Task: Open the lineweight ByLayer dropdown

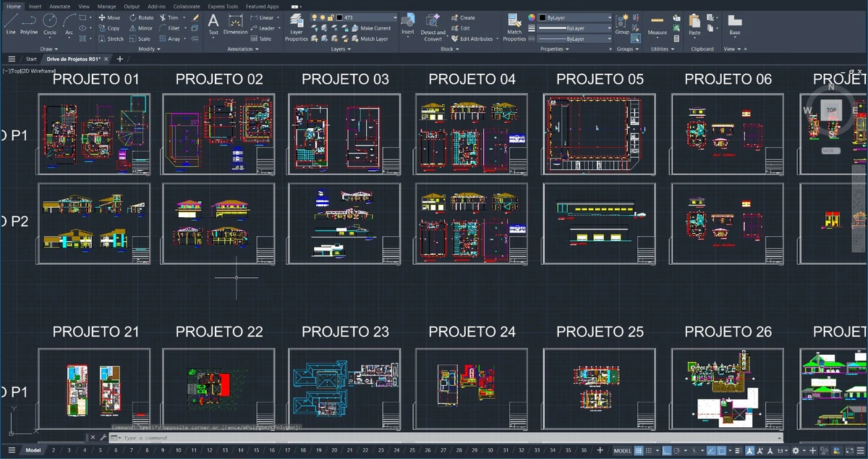Action: point(575,28)
